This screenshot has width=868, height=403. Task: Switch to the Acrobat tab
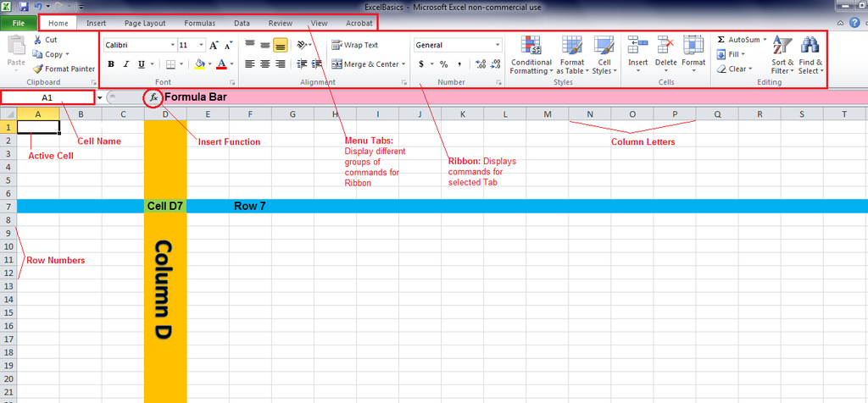pos(359,23)
